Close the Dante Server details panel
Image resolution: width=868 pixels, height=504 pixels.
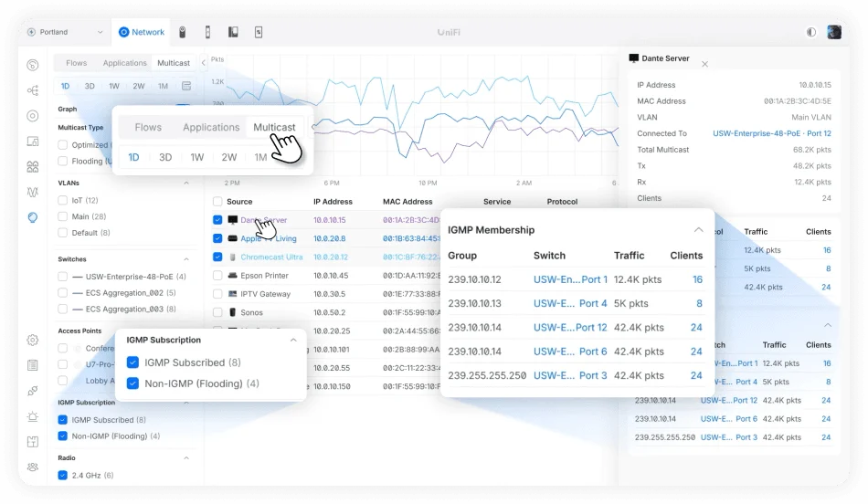(x=704, y=64)
